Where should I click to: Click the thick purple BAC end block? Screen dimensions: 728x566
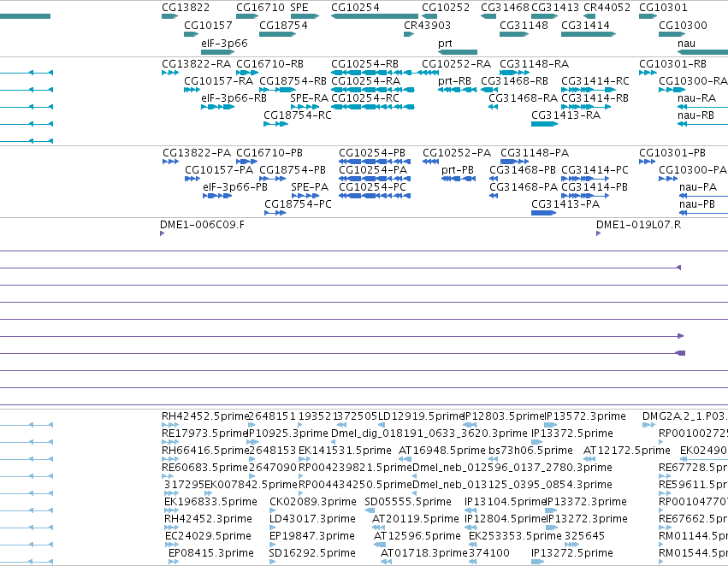tap(680, 353)
